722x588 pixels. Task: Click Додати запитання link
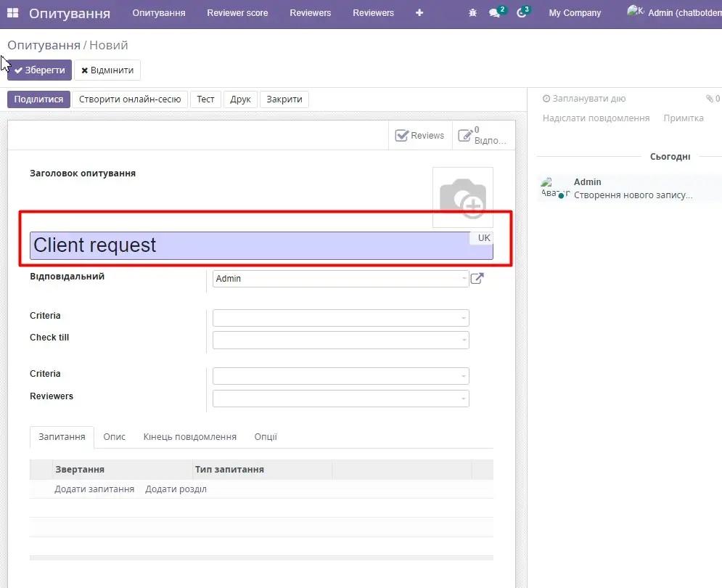94,489
